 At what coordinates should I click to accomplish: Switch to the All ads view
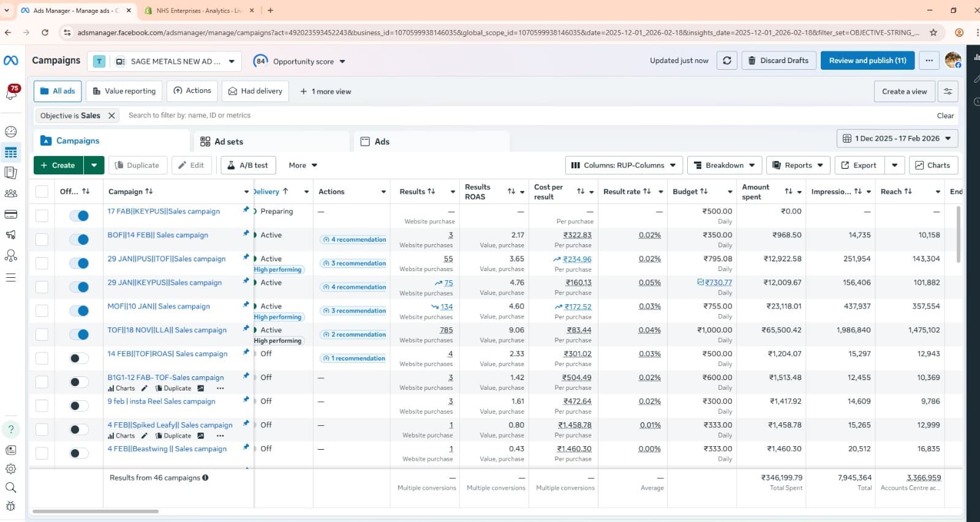point(58,91)
